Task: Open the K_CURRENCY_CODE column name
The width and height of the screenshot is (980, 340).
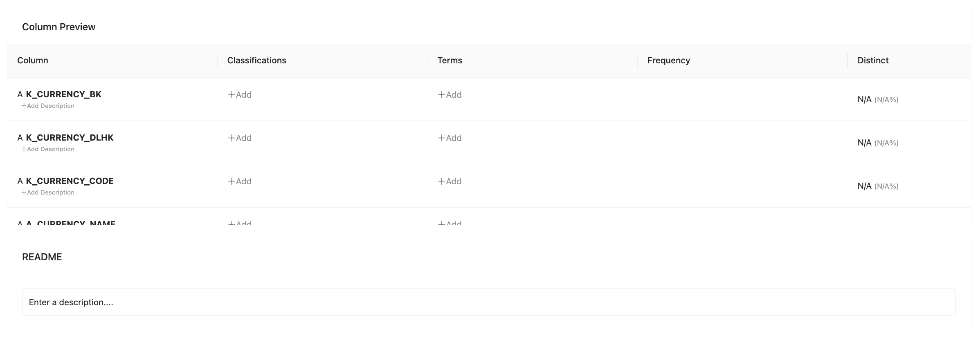Action: [70, 181]
